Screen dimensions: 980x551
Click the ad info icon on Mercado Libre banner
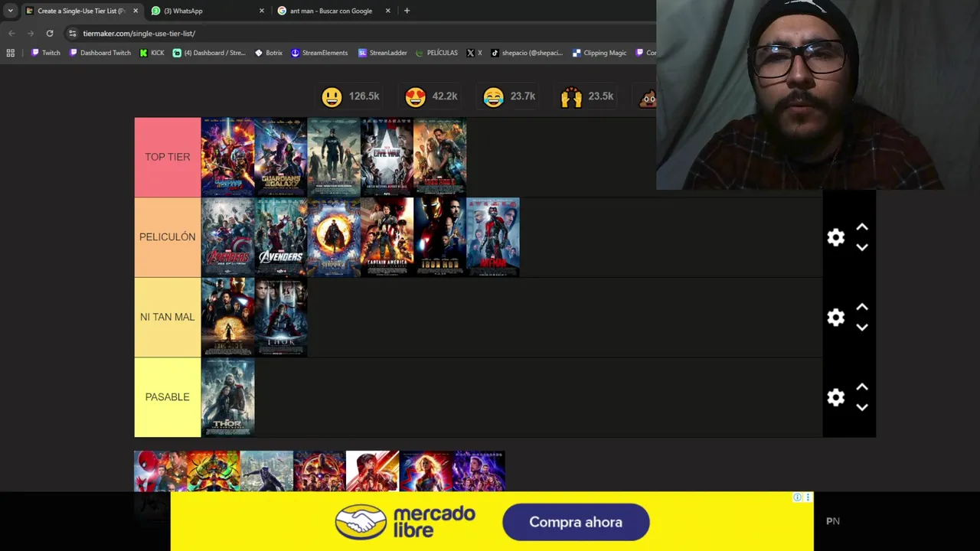797,497
